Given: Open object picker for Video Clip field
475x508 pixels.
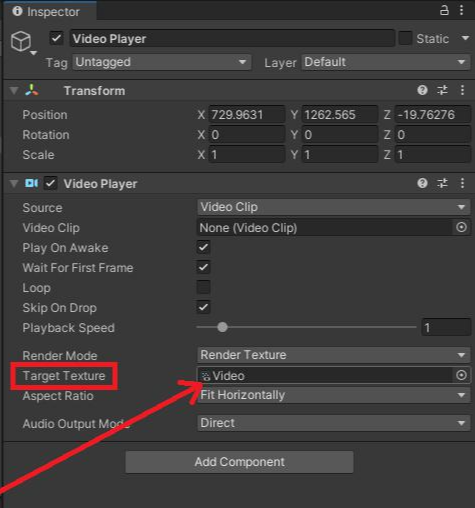Looking at the screenshot, I should point(461,228).
